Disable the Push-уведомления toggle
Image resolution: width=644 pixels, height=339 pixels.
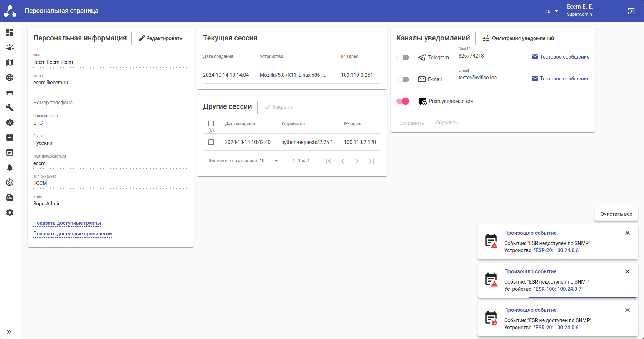(x=403, y=101)
